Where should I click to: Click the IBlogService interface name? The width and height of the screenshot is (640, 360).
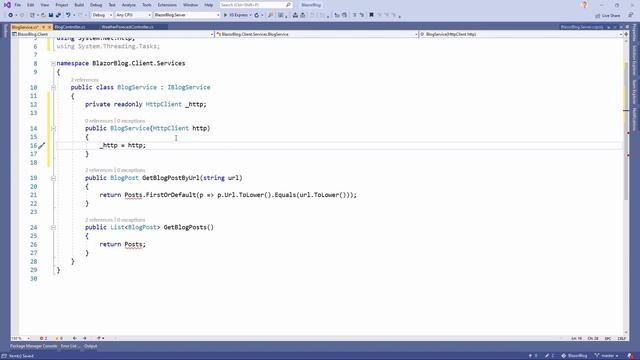(189, 87)
